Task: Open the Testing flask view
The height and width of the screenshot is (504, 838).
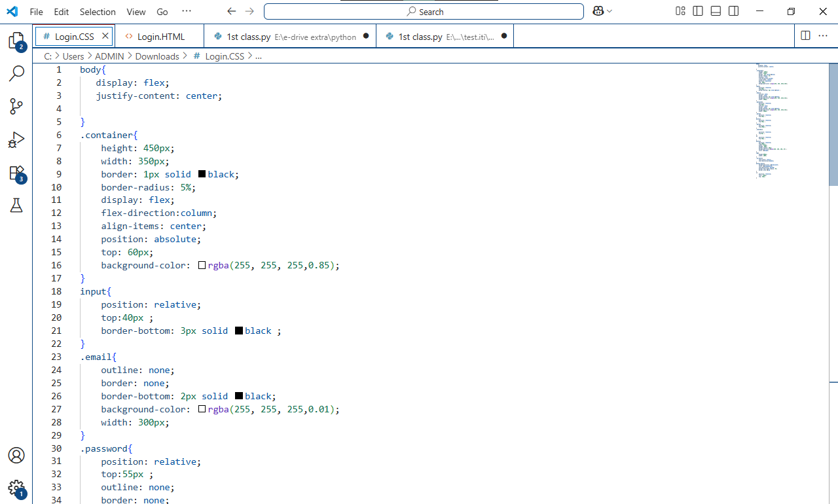Action: pos(16,206)
